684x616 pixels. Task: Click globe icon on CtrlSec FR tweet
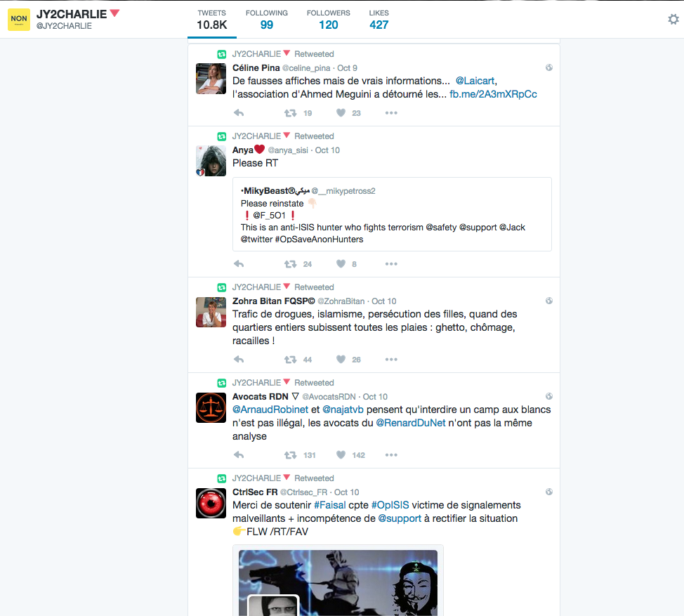coord(549,492)
